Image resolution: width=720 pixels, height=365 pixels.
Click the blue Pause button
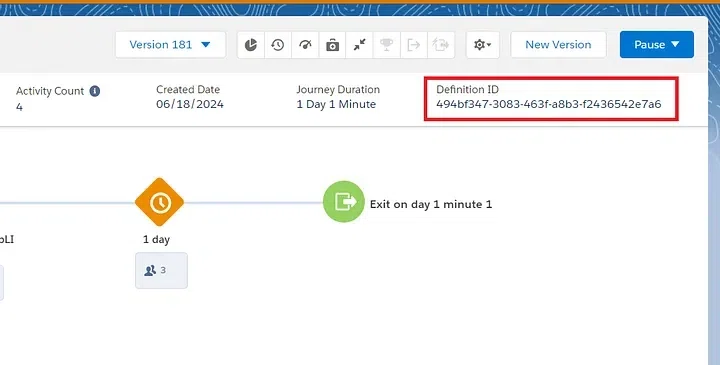657,45
